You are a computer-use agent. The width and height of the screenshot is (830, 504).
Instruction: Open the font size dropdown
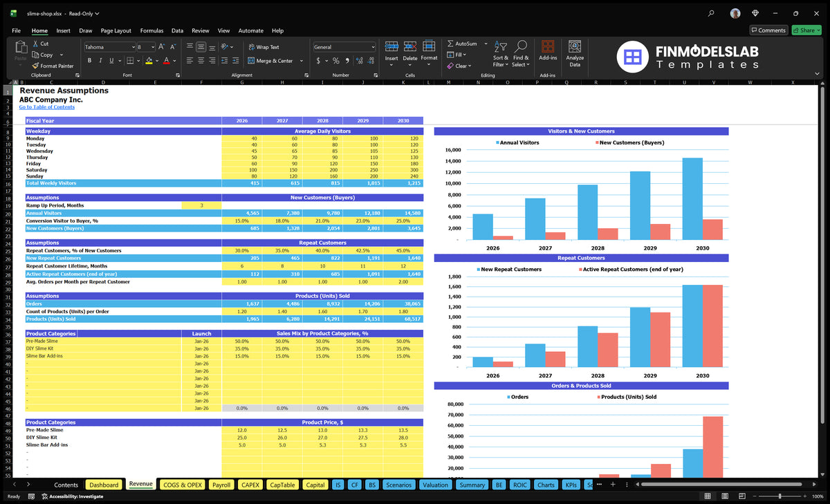pyautogui.click(x=153, y=47)
